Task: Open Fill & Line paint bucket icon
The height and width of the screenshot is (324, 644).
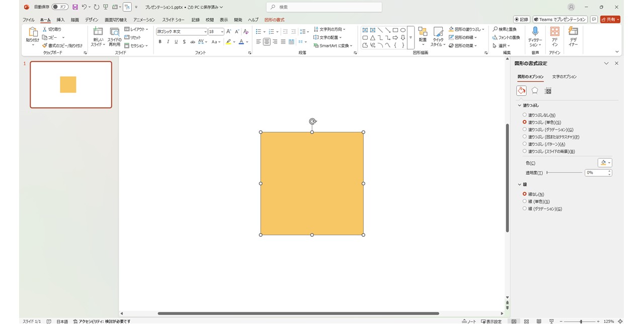Action: point(521,91)
